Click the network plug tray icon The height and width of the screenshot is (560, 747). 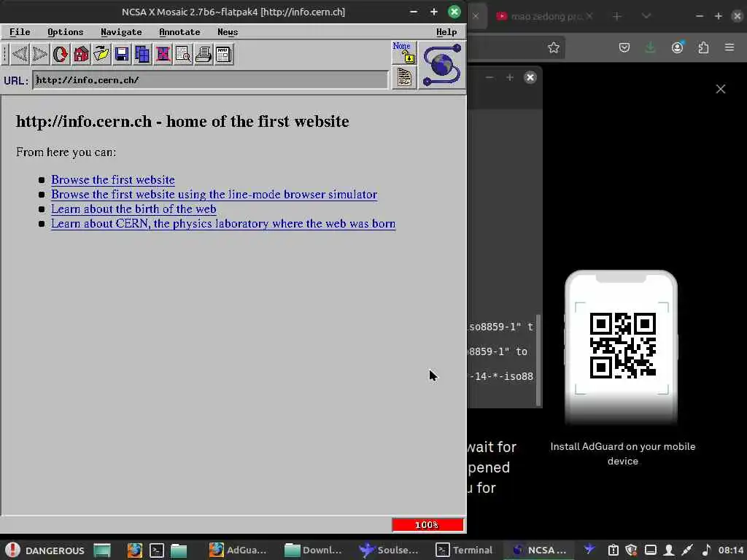coord(687,550)
